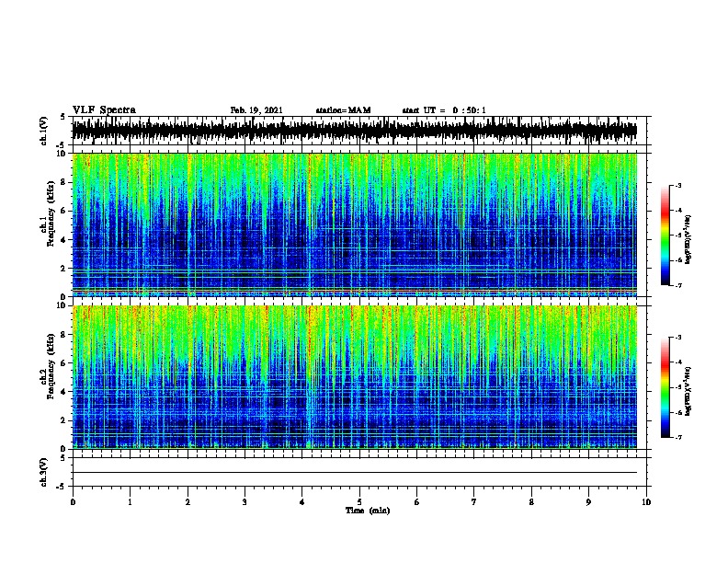Click the "-3" label on ch.1 colorbar
The image size is (728, 563).
[677, 186]
